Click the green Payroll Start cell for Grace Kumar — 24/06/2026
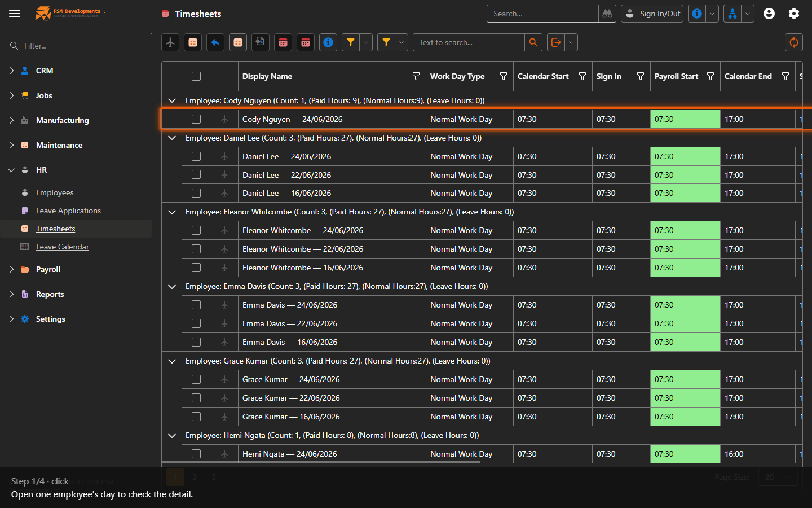 click(x=685, y=379)
